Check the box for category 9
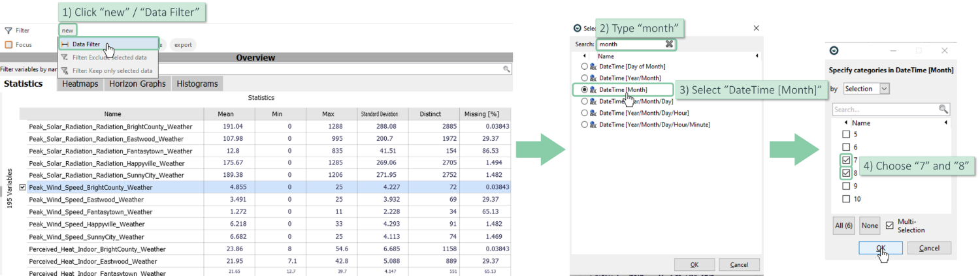 [846, 186]
